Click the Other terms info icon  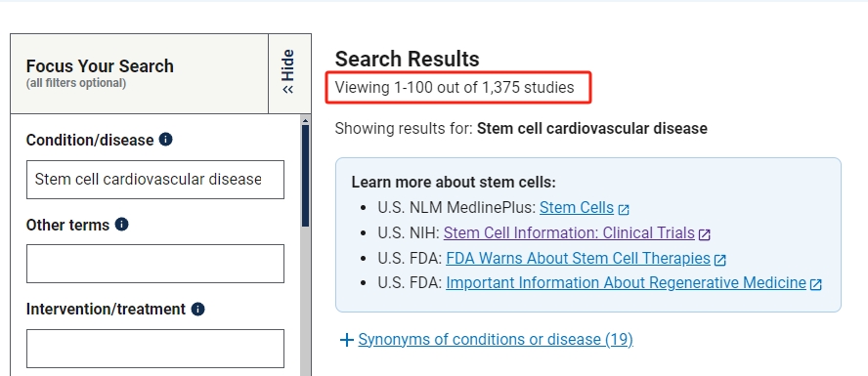122,224
